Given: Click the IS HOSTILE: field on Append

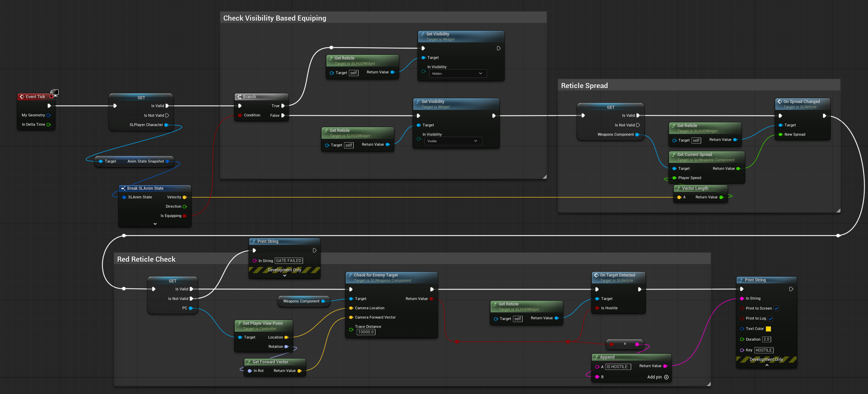Looking at the screenshot, I should pyautogui.click(x=618, y=367).
